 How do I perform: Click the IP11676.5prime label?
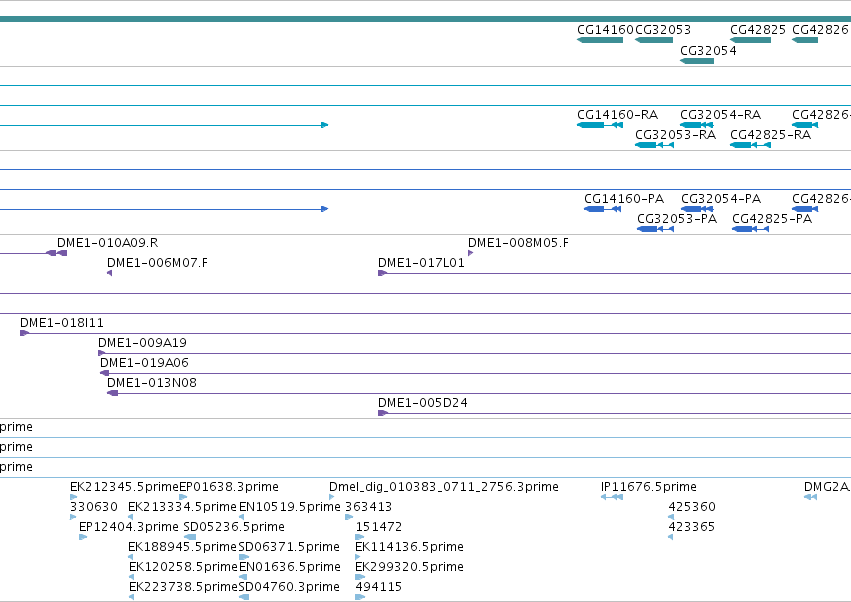[649, 487]
